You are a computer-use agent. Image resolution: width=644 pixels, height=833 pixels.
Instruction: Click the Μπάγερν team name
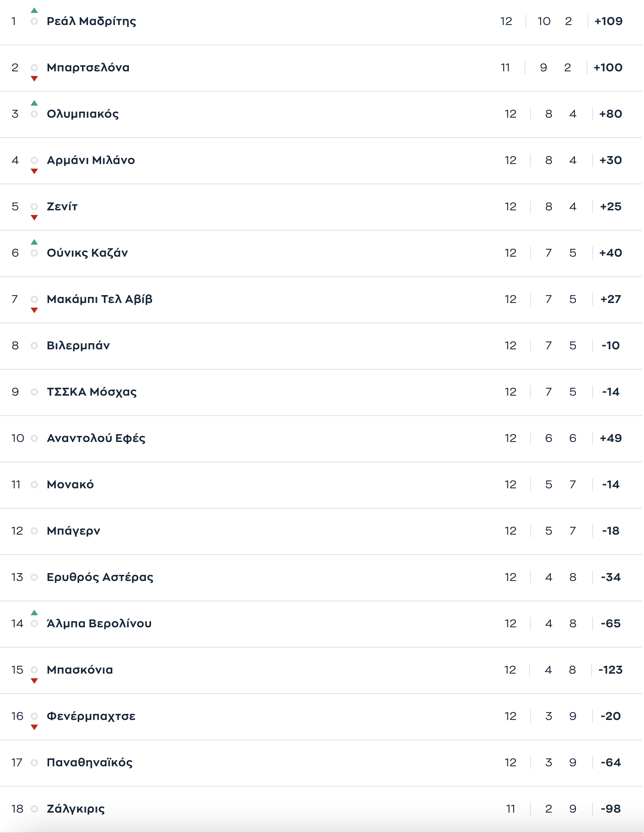(73, 531)
